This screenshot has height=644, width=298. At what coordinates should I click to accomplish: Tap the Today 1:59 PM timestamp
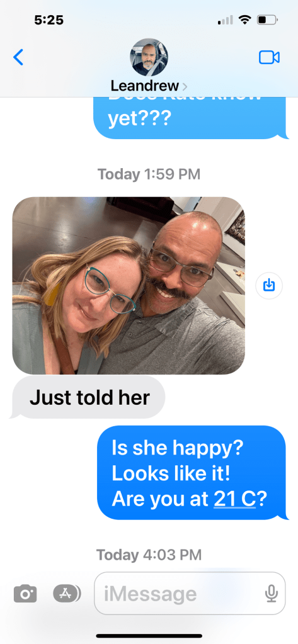tap(149, 174)
